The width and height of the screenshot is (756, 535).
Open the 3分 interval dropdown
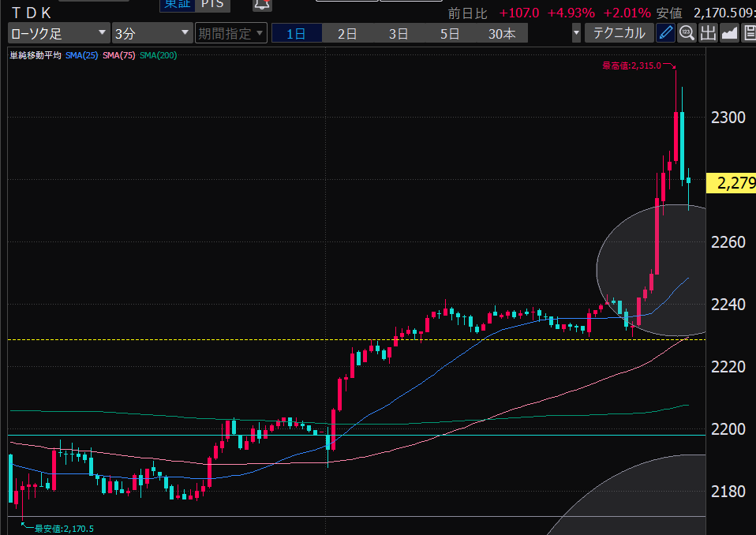click(152, 33)
